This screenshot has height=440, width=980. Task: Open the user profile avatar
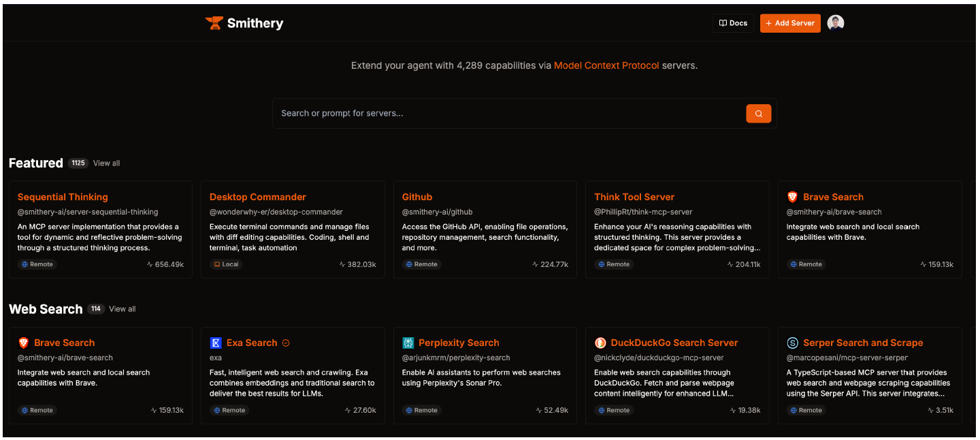[x=835, y=23]
